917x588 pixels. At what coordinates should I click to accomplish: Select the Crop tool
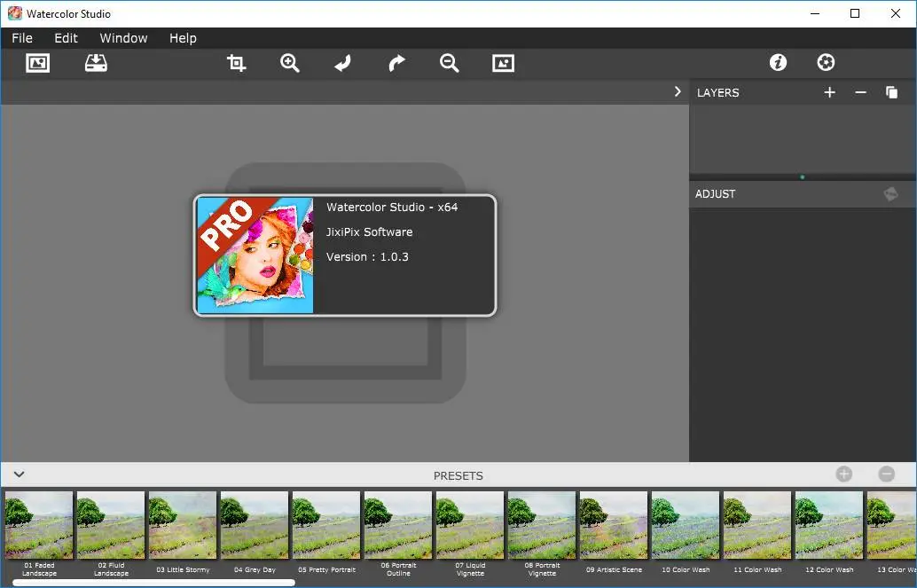click(x=236, y=63)
